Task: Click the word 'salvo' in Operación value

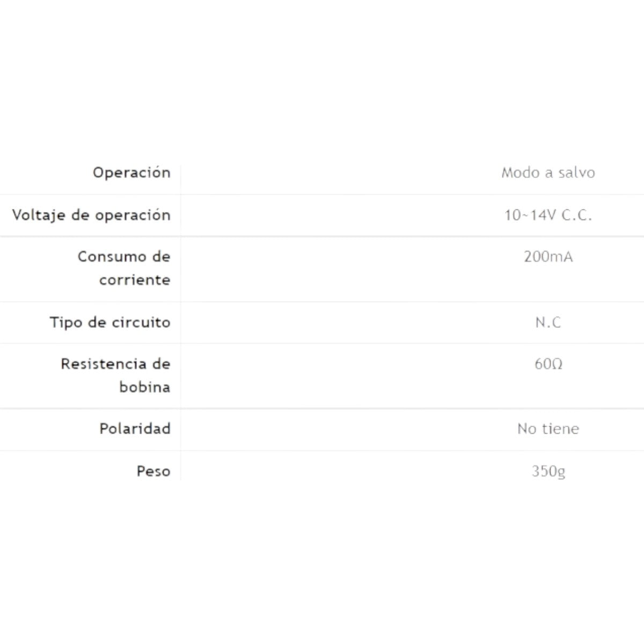Action: coord(576,173)
